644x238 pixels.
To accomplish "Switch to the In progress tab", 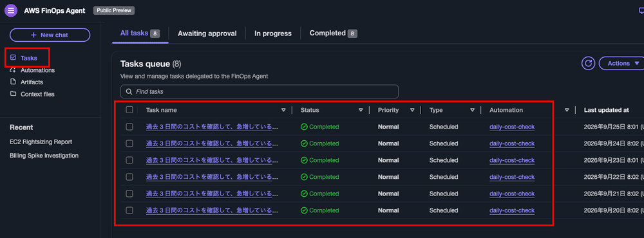I will coord(272,33).
